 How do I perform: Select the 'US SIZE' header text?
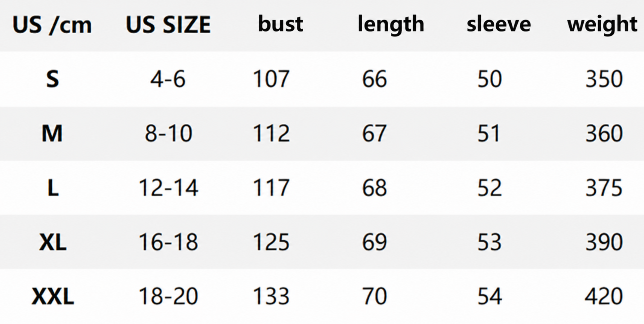click(168, 25)
